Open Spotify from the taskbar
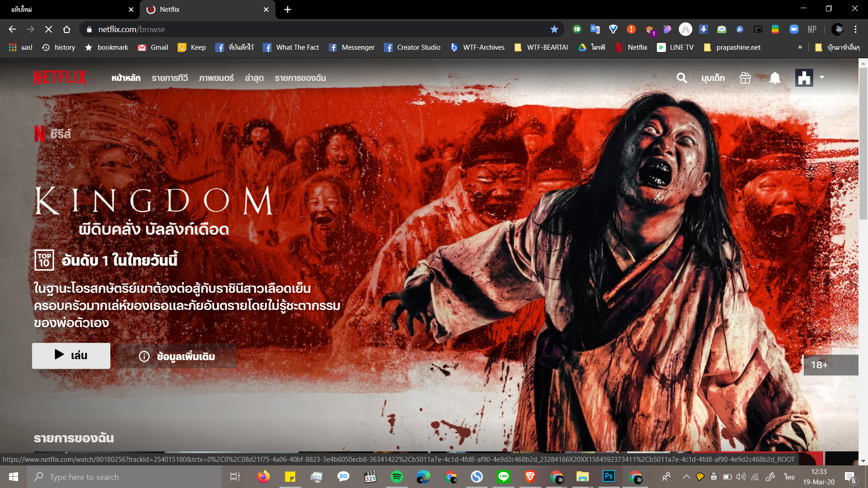This screenshot has height=488, width=868. [396, 477]
